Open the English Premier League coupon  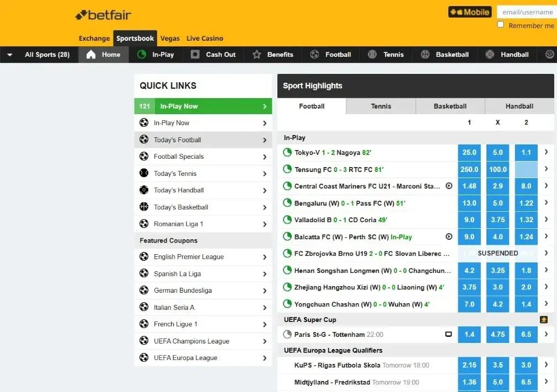[x=203, y=257]
